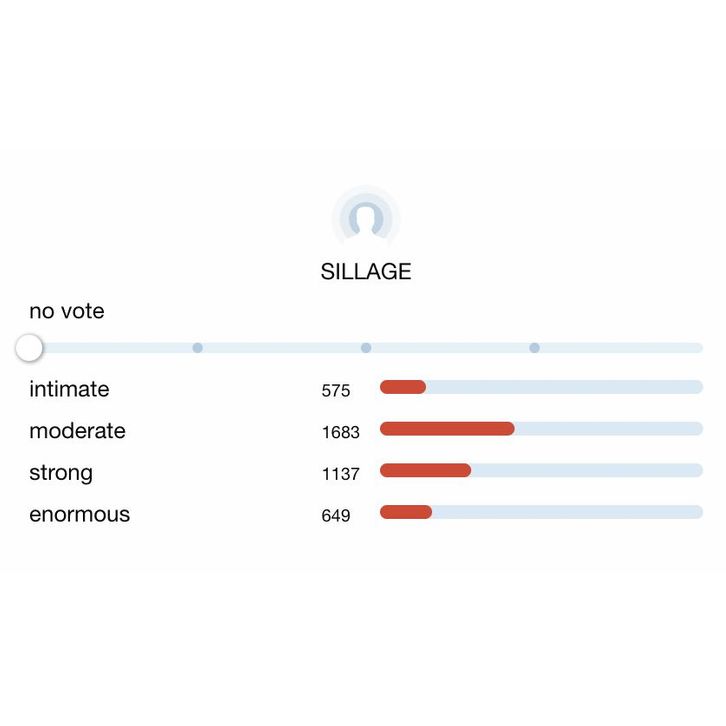Click the 575 vote count
Screen dimensions: 726x726
point(336,391)
